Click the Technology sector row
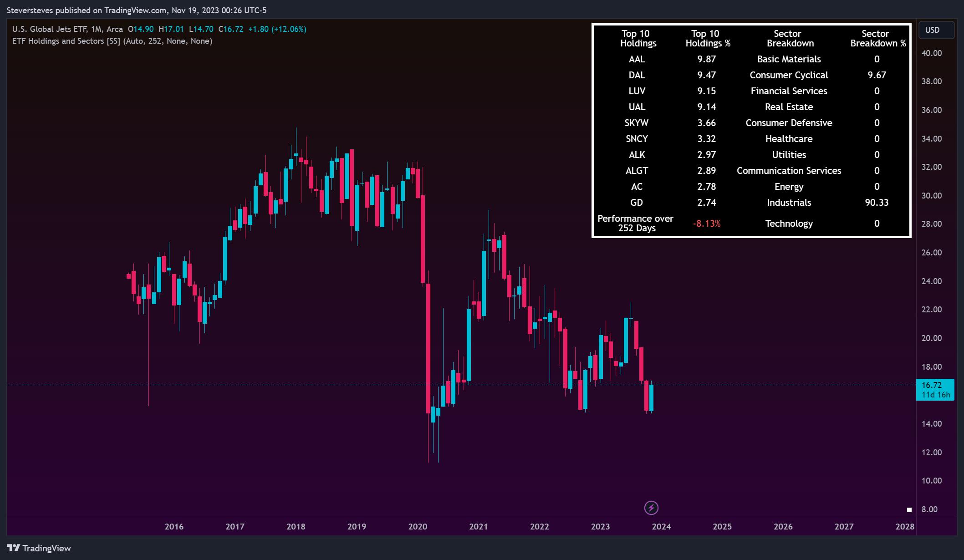 [789, 224]
